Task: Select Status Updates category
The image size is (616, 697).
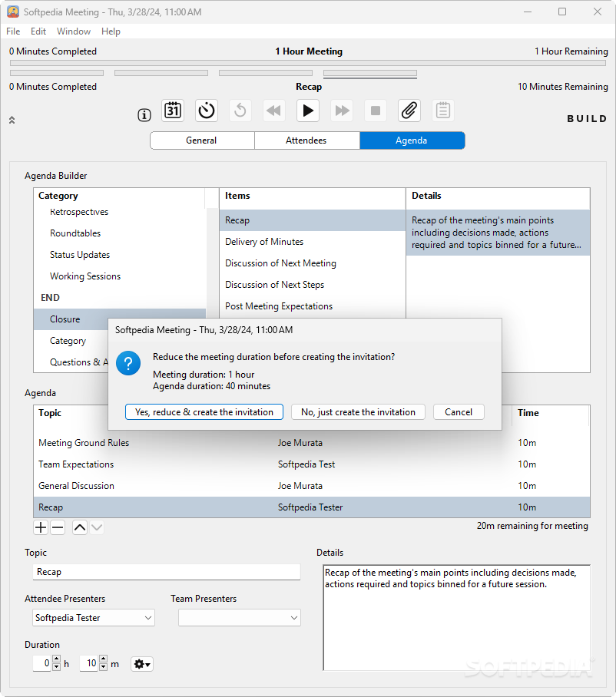Action: [120, 255]
